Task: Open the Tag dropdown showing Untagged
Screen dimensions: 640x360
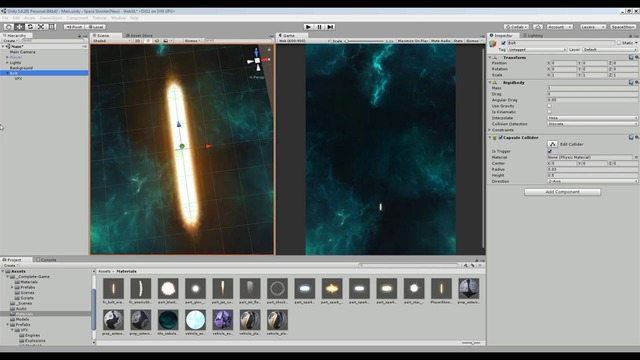Action: pyautogui.click(x=537, y=49)
